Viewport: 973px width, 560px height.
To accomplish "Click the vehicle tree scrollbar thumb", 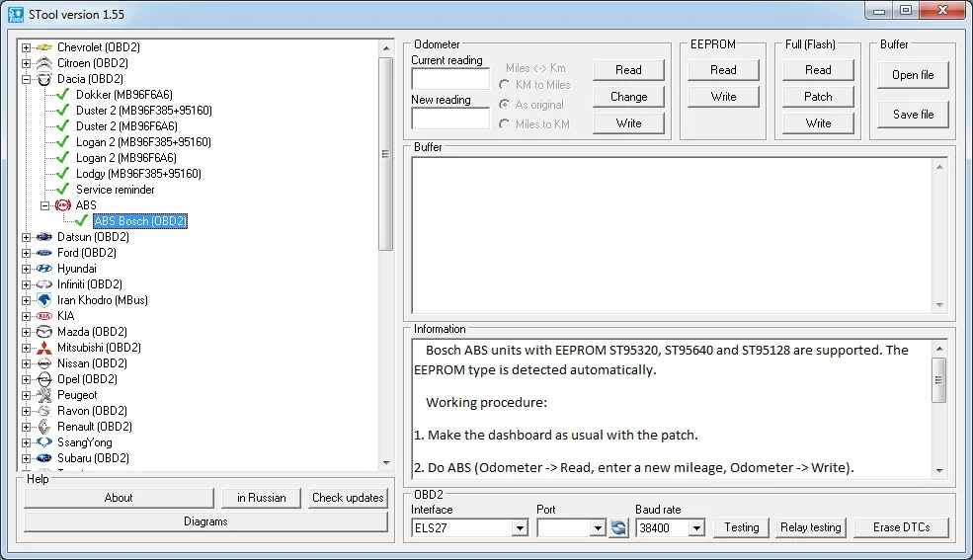I will point(385,154).
